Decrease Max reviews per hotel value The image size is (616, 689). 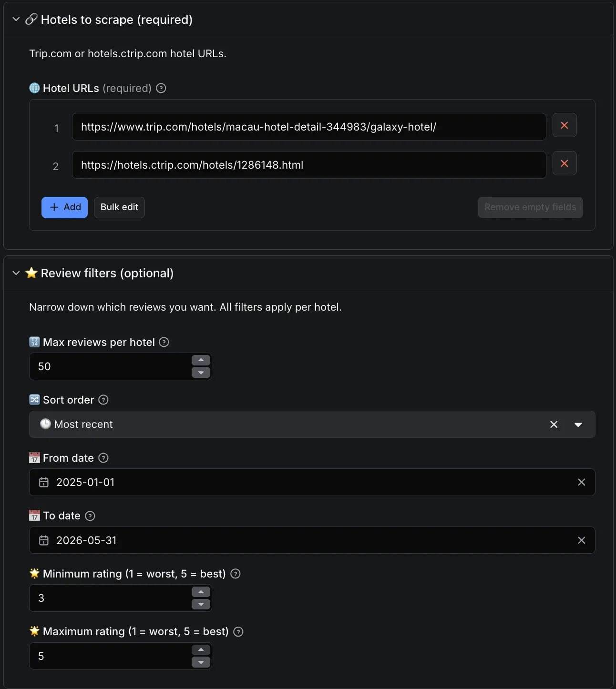201,373
